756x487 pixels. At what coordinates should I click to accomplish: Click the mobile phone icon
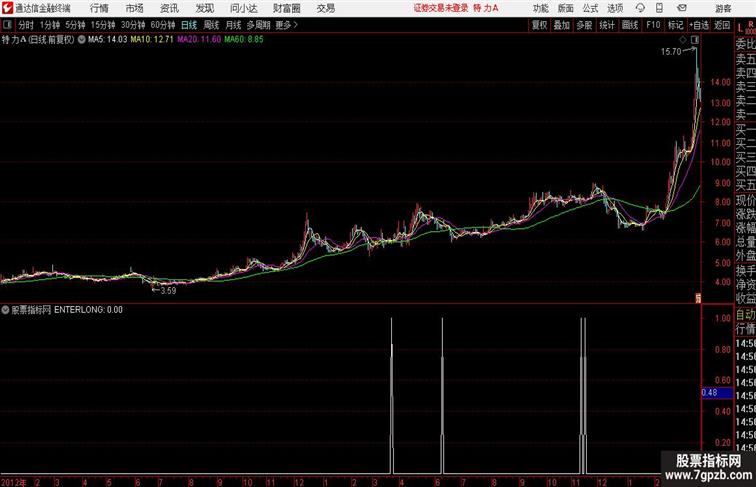[659, 8]
